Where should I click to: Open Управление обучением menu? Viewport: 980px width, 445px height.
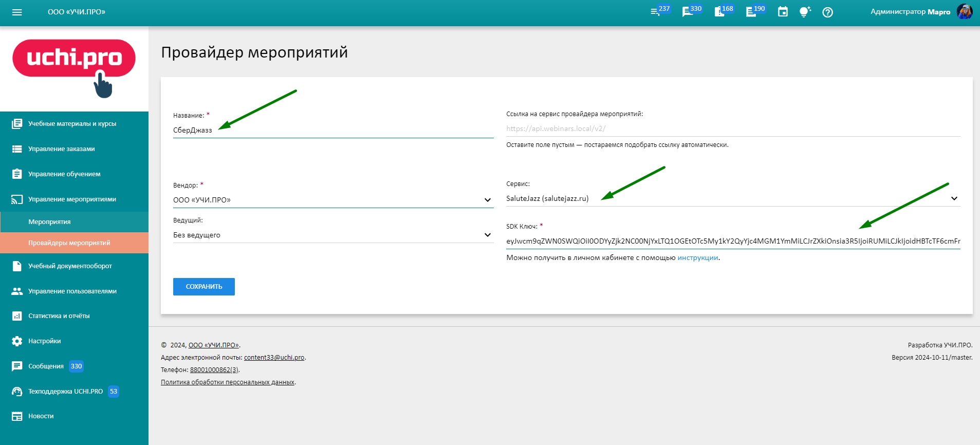[74, 174]
